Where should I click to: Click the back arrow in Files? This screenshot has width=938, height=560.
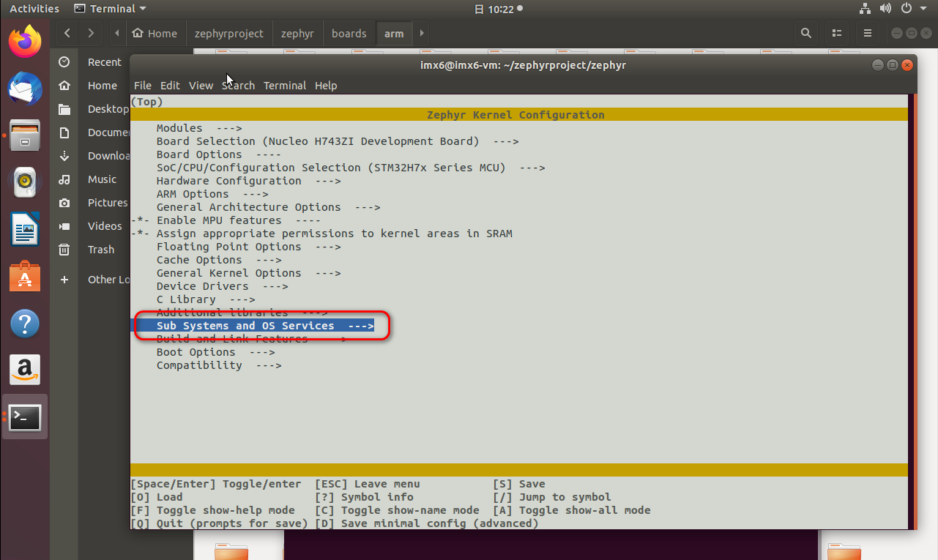pos(66,33)
